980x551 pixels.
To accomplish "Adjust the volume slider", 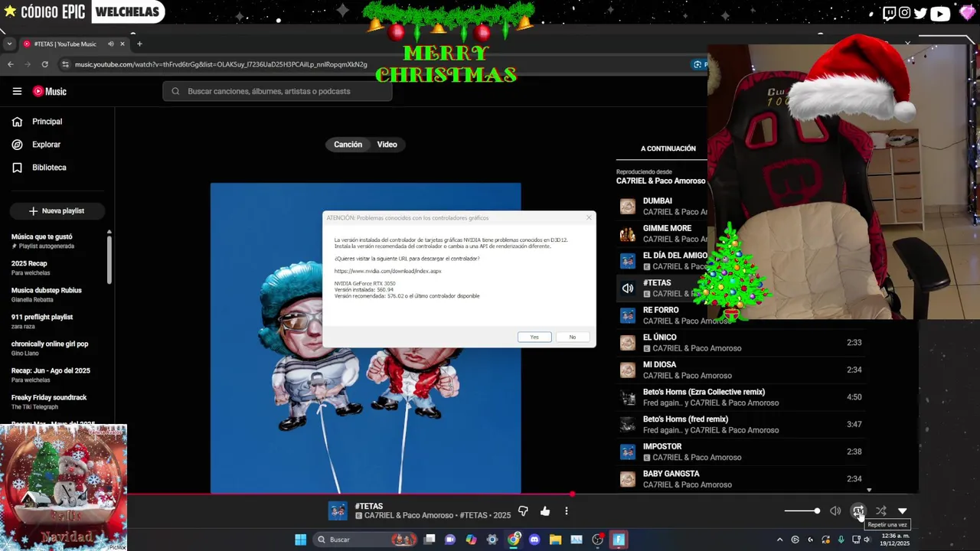I will tap(802, 511).
